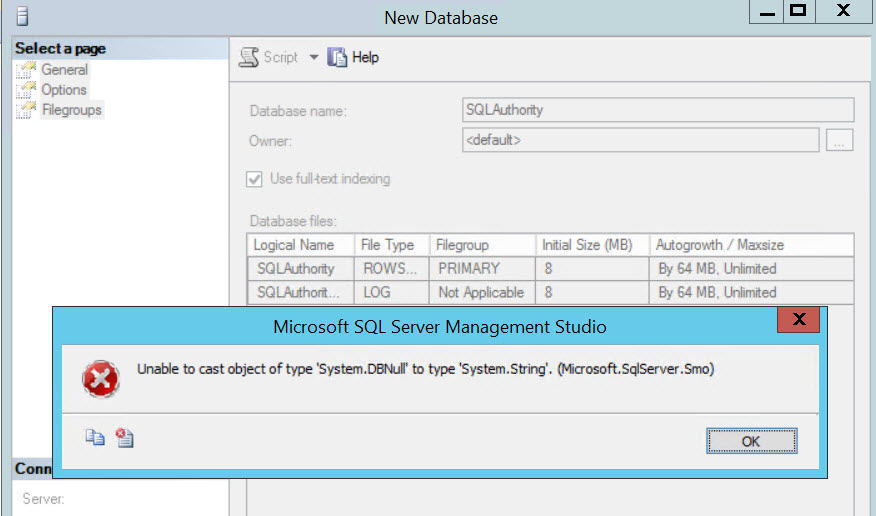Select the ROWS... file type cell
Image resolution: width=876 pixels, height=516 pixels.
pyautogui.click(x=392, y=269)
